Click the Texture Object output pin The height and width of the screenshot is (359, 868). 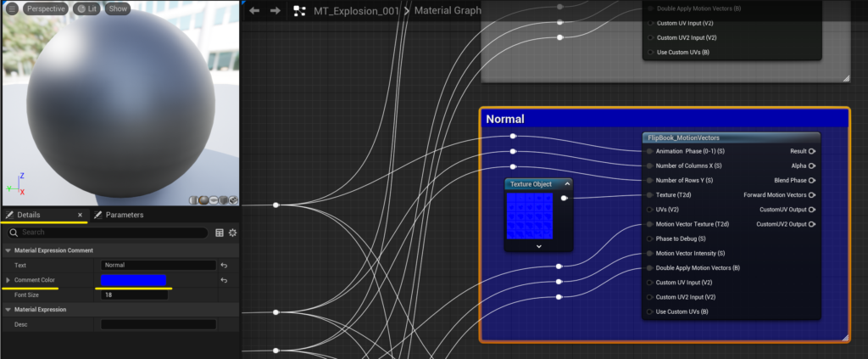[564, 198]
